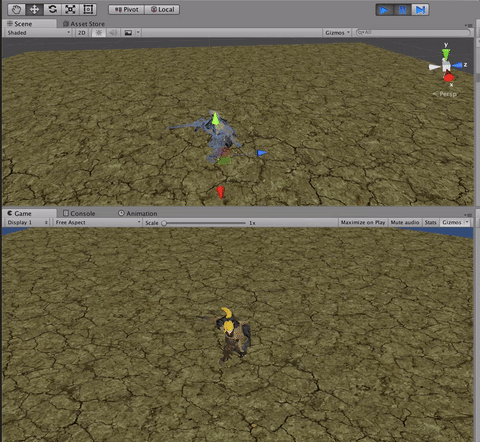
Task: Grab the red X move handle arrow
Action: coord(220,192)
